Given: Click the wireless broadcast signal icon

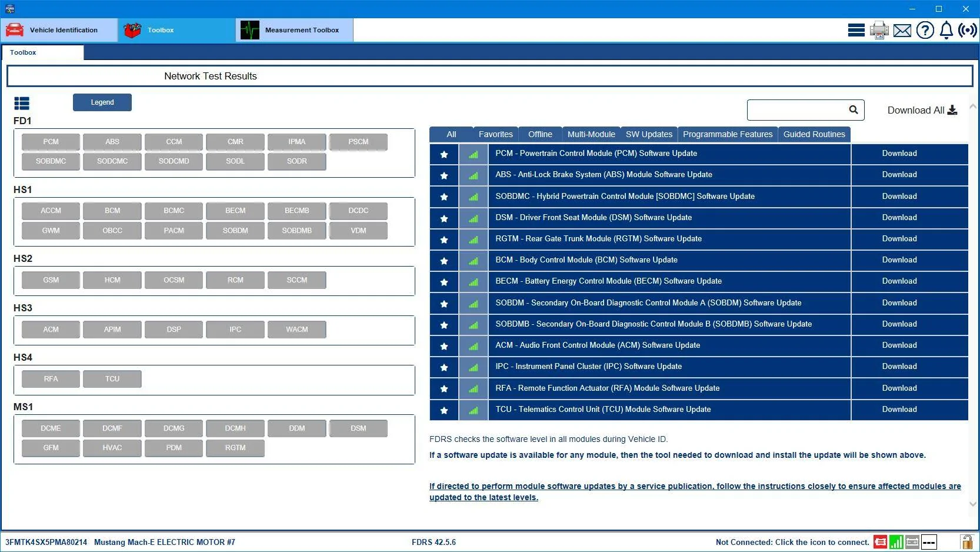Looking at the screenshot, I should point(967,30).
